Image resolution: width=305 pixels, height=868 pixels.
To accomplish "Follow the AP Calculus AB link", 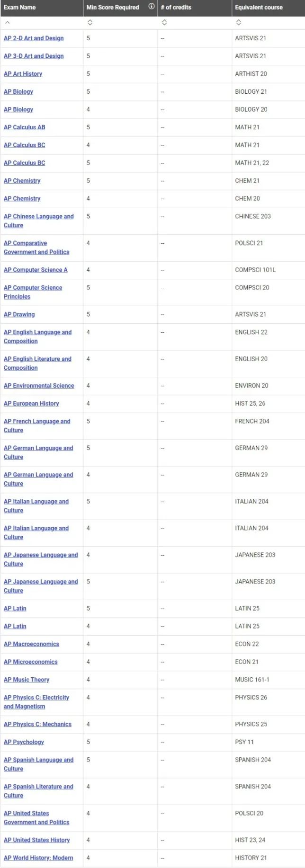I will (x=25, y=127).
